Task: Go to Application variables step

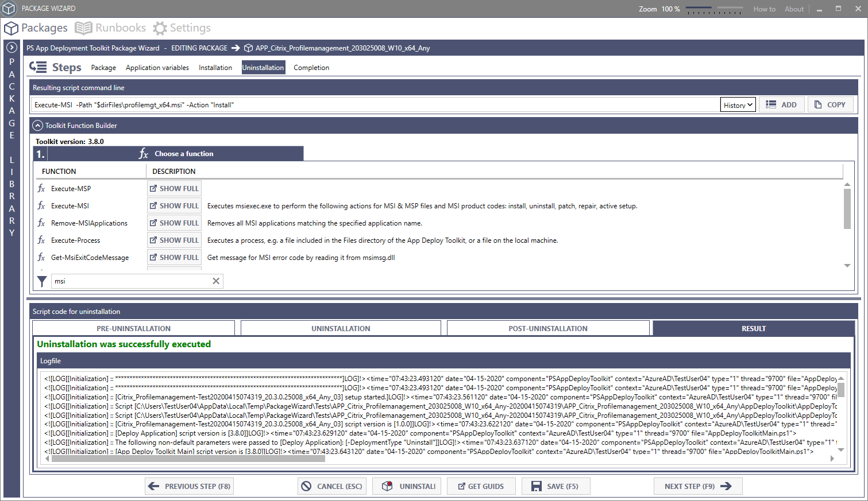Action: (x=157, y=68)
